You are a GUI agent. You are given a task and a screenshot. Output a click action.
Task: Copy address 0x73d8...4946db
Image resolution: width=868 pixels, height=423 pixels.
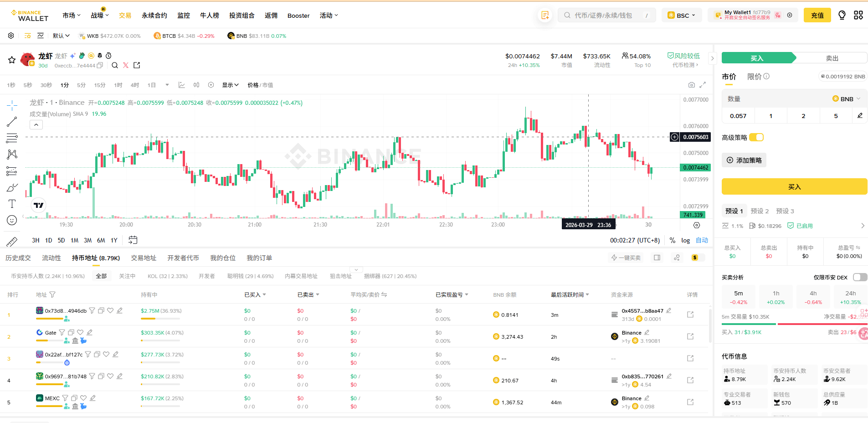click(101, 310)
